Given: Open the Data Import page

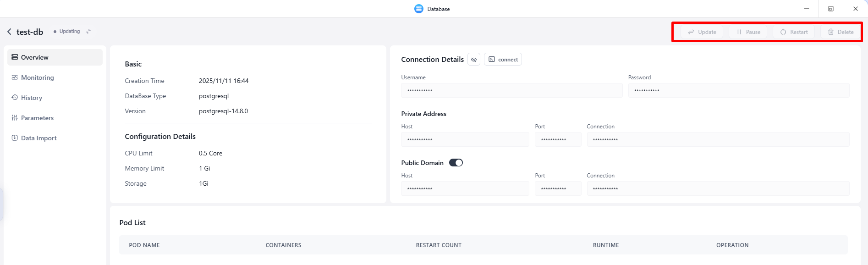Looking at the screenshot, I should (38, 138).
